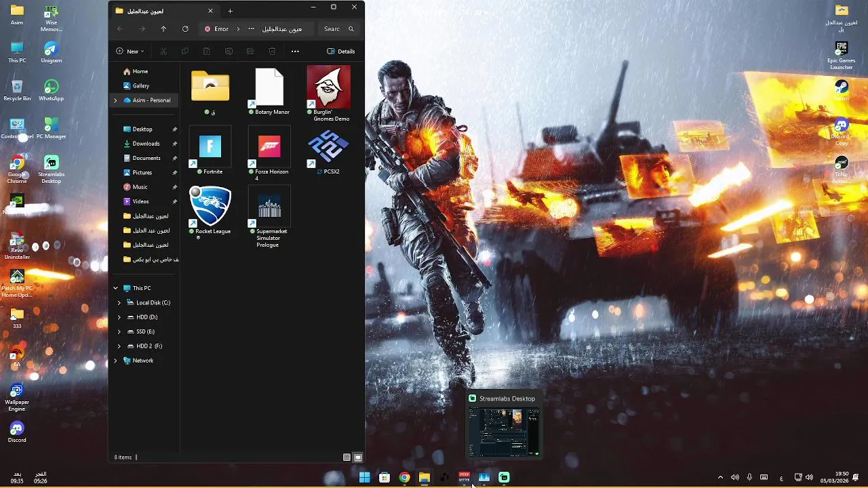Select the Burglin' Gnomes Demo shortcut

click(328, 94)
